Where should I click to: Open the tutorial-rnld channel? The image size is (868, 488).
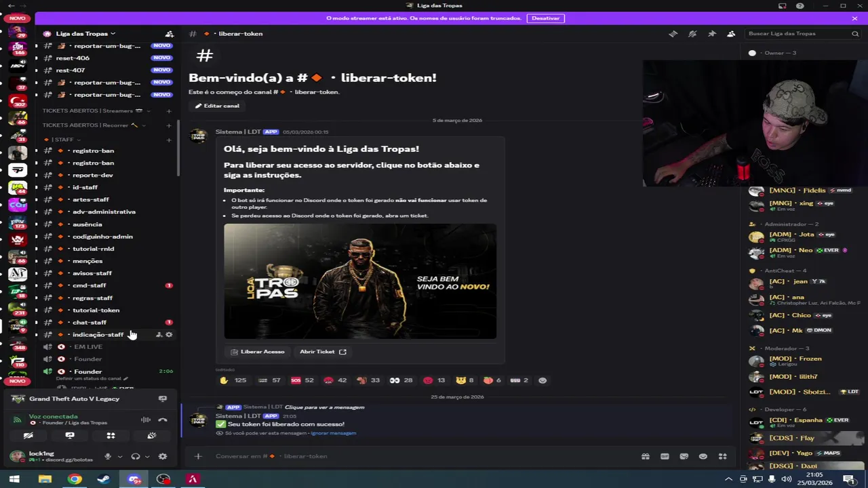(106, 249)
